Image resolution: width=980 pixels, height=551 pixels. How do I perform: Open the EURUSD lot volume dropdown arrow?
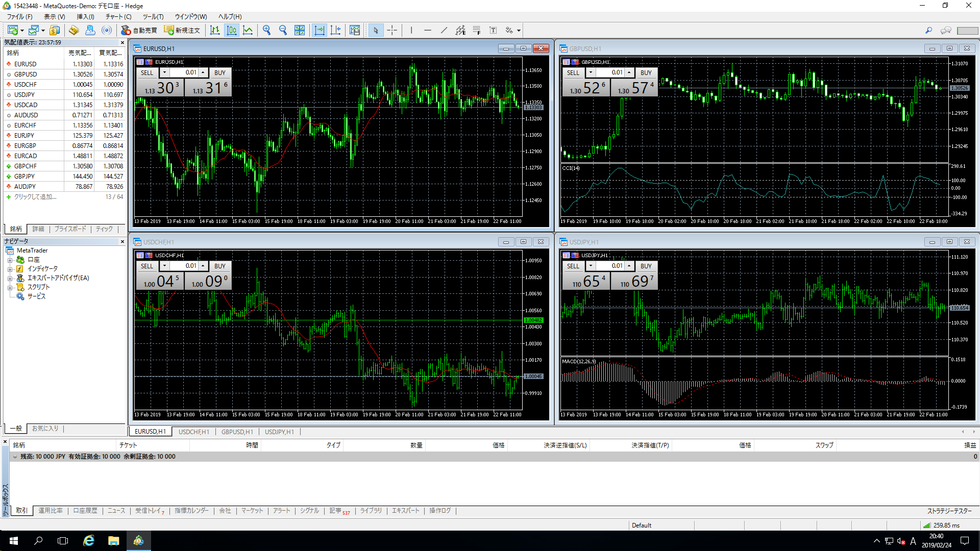pos(164,72)
